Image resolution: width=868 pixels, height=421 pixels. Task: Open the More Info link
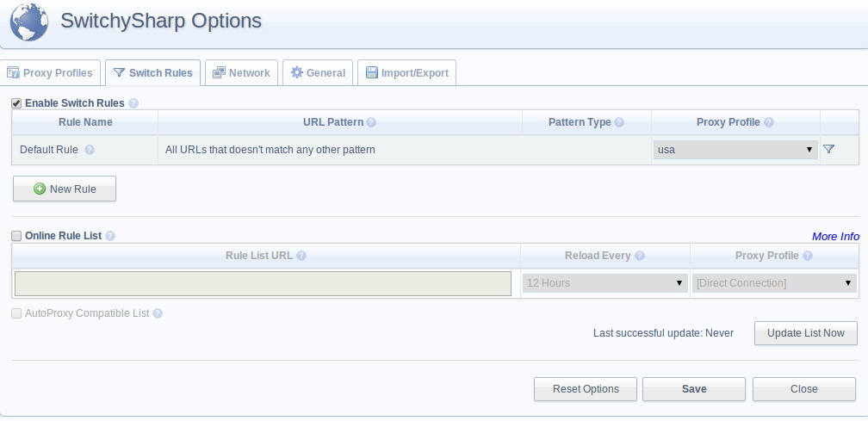[835, 236]
